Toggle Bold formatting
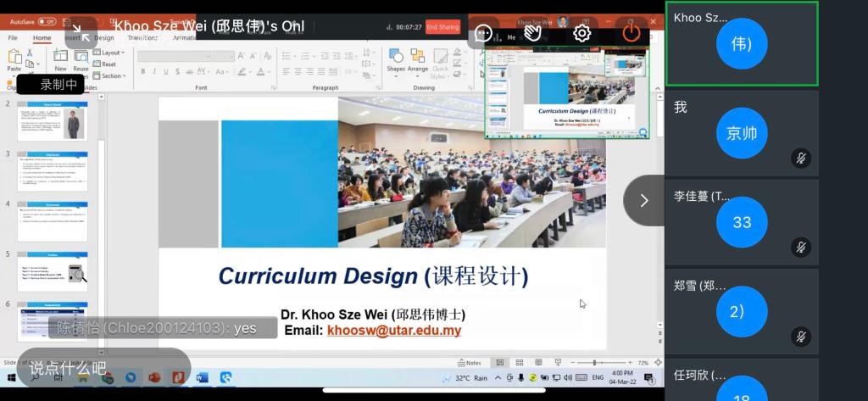This screenshot has width=868, height=401. pos(142,71)
